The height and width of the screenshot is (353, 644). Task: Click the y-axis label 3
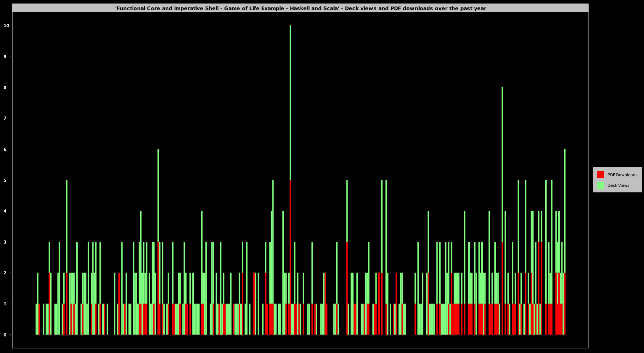coord(5,242)
